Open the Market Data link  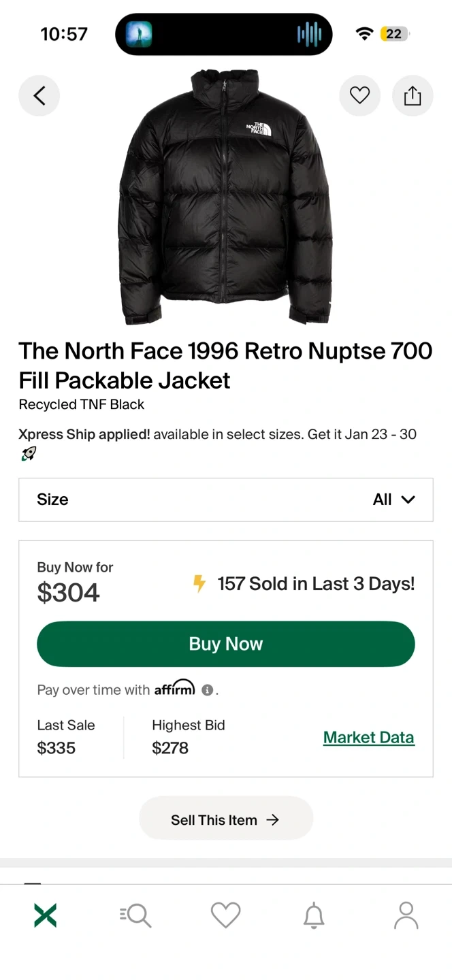pyautogui.click(x=368, y=737)
